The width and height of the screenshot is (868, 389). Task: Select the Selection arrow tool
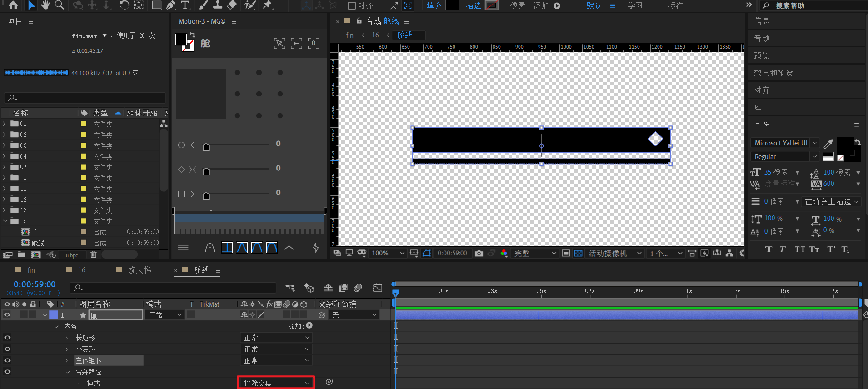pyautogui.click(x=31, y=5)
